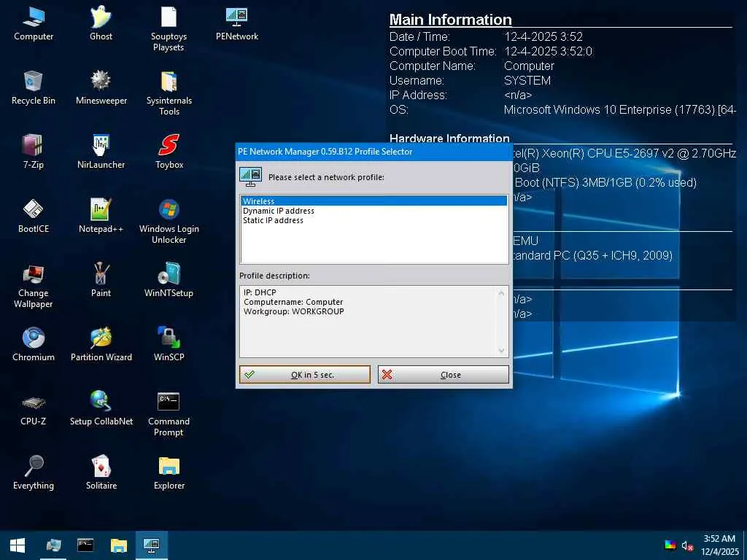Open the taskbar clock showing 3:52 AM
Screen dimensions: 747x560
click(719, 545)
